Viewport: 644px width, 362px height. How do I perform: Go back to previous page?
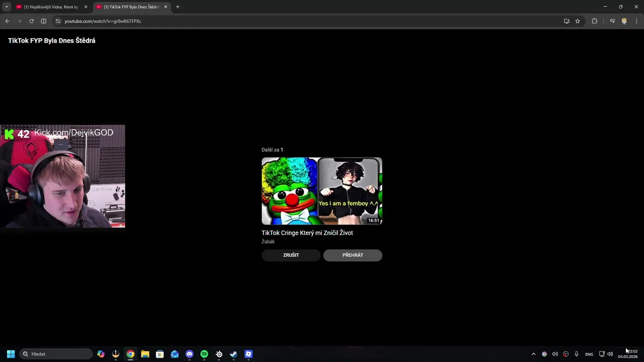[x=7, y=21]
